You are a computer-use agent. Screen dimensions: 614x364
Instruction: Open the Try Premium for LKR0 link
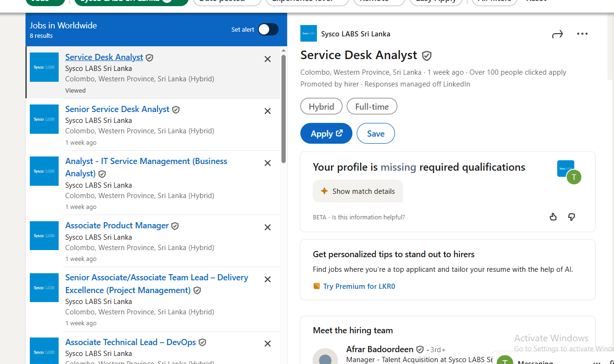point(359,286)
